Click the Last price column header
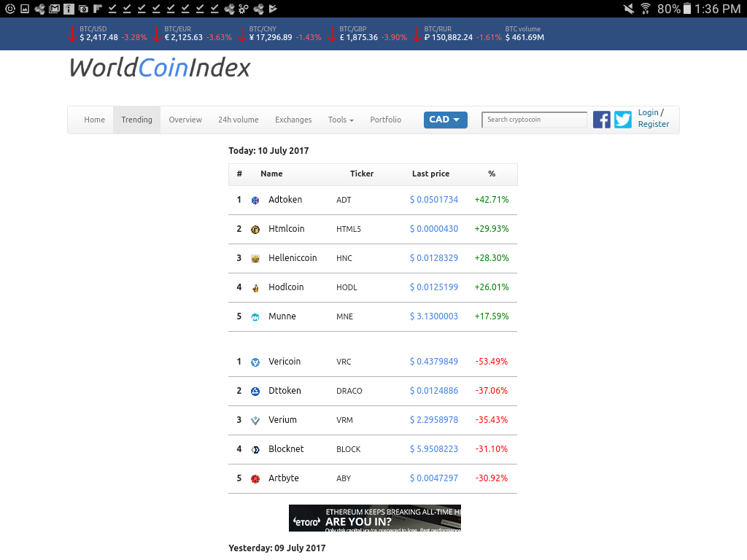The width and height of the screenshot is (747, 560). coord(430,174)
